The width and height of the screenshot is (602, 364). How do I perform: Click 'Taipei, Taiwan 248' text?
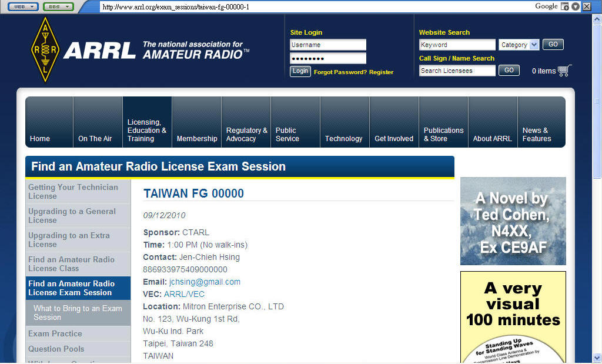[x=178, y=343]
